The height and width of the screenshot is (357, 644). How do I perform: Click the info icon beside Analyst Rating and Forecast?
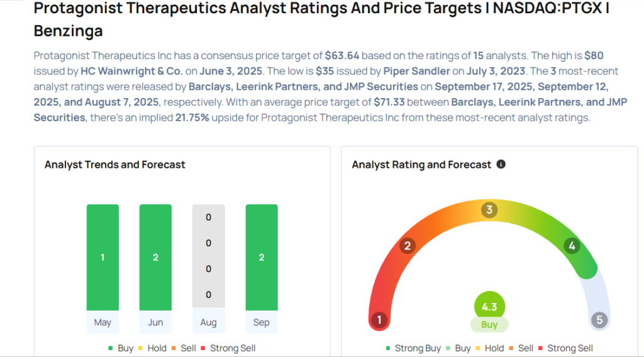click(x=501, y=164)
